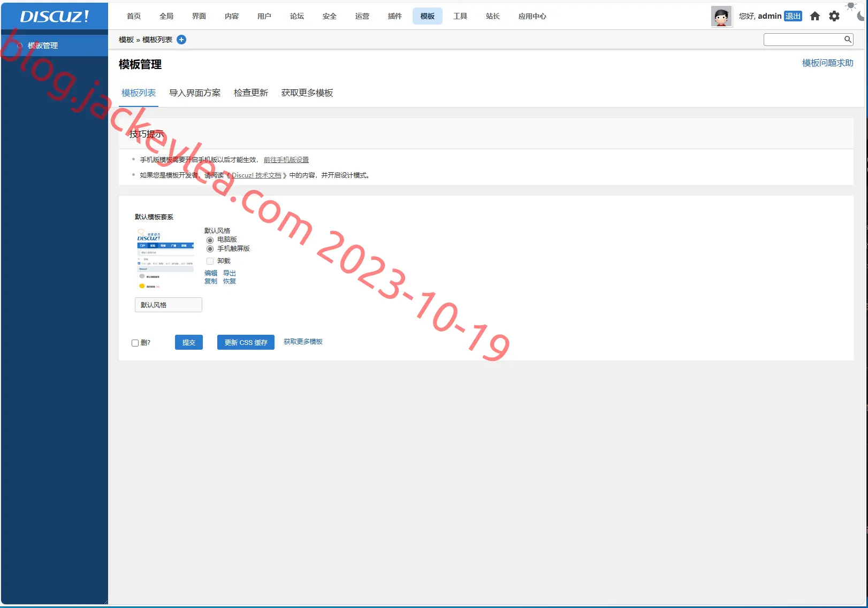This screenshot has height=608, width=868.
Task: Select the 手机触屏版 radio button
Action: (210, 249)
